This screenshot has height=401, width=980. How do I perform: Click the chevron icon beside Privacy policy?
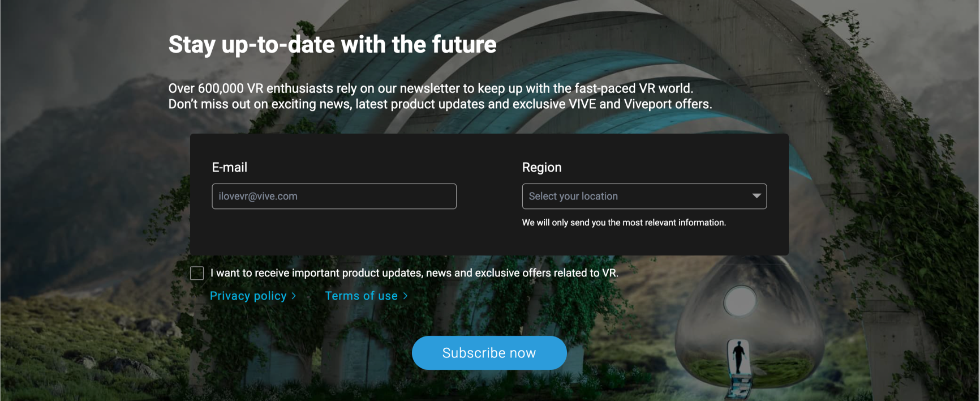click(294, 296)
